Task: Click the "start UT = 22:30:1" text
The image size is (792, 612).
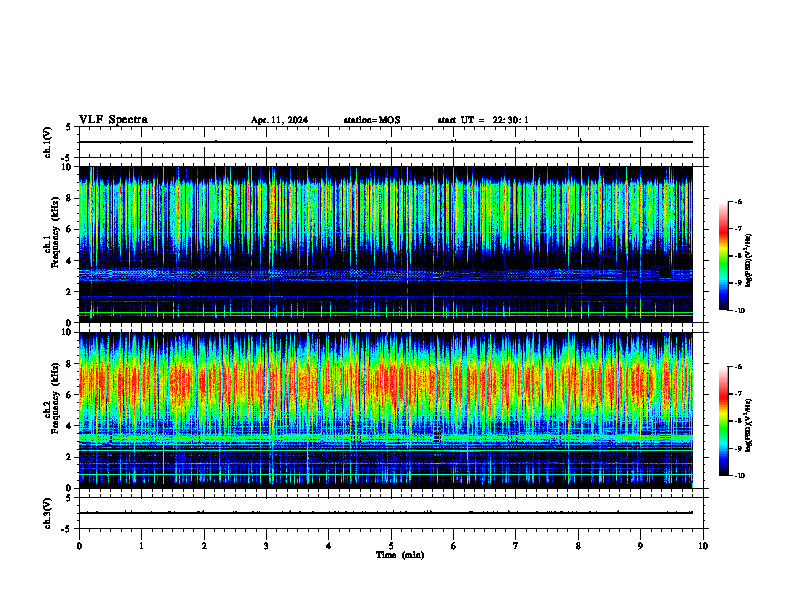Action: (483, 120)
